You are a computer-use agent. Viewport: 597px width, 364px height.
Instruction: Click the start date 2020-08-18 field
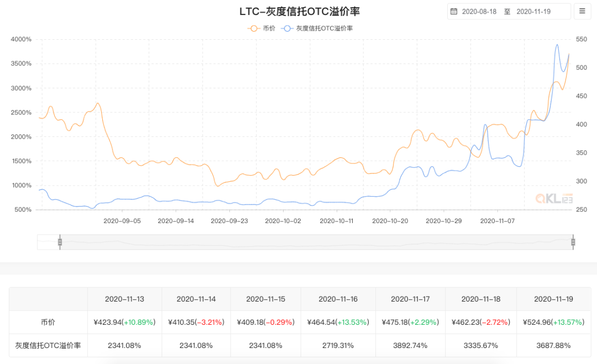[480, 11]
